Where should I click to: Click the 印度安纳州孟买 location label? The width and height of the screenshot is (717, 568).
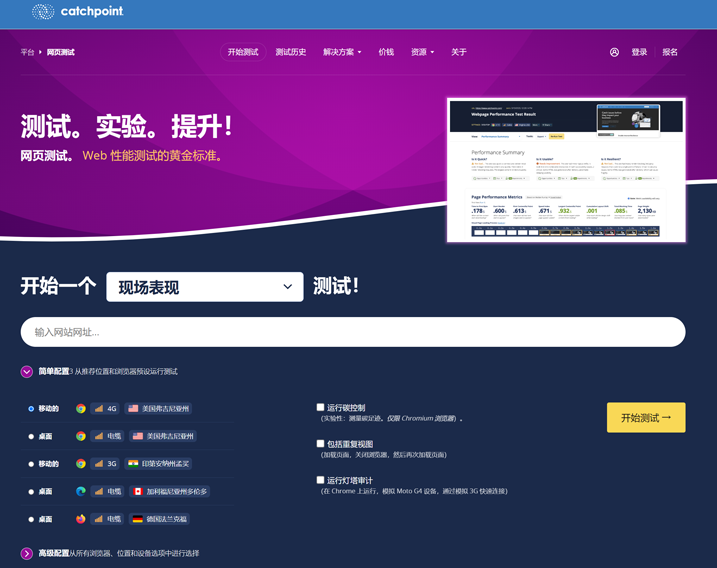165,464
